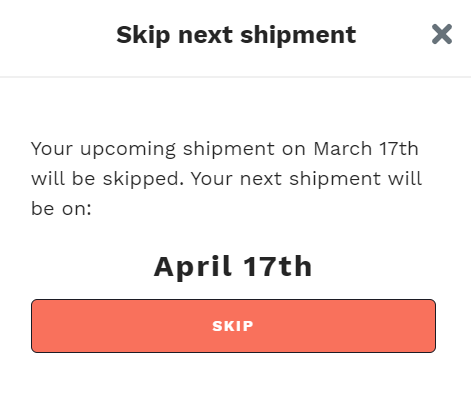
Task: Click the white SKIP label text
Action: click(233, 326)
